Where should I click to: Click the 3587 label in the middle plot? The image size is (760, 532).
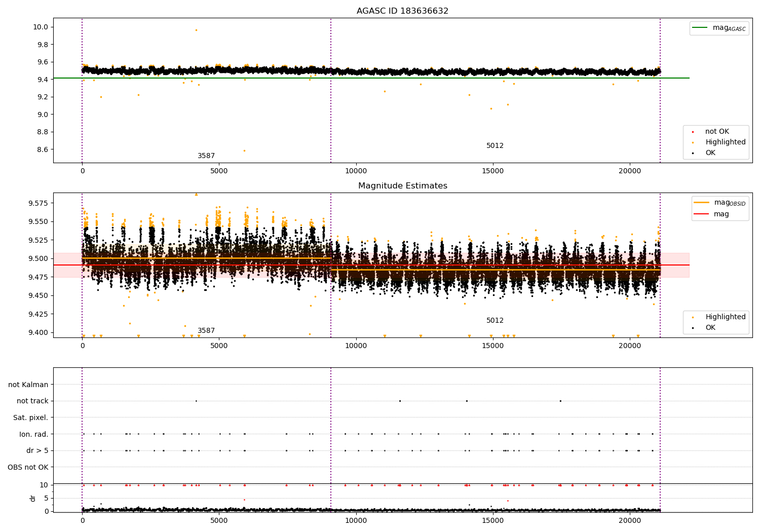pos(206,331)
